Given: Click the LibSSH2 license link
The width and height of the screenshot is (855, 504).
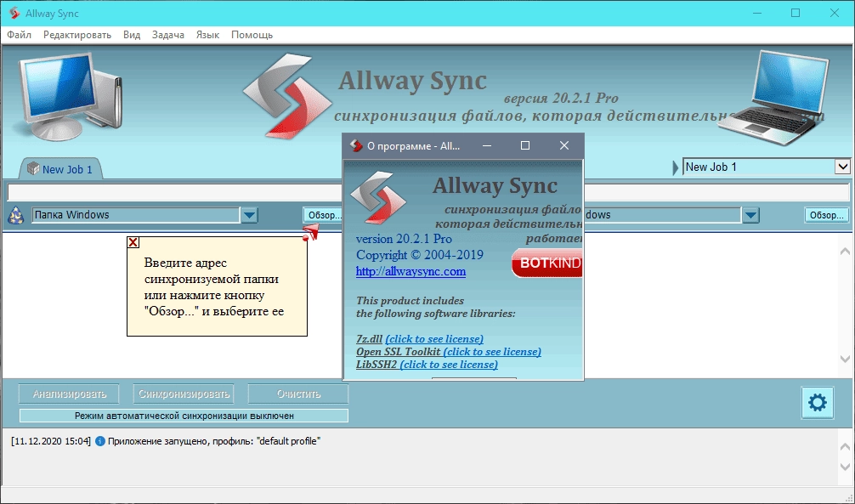Looking at the screenshot, I should 449,365.
